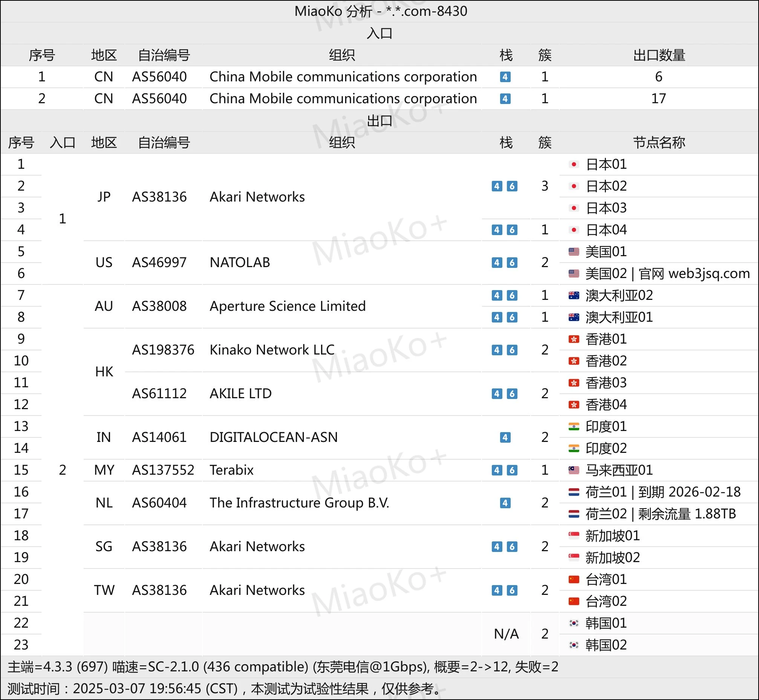Click the IPv4 badge for DIGITALOCEAN-ASN

coord(505,437)
